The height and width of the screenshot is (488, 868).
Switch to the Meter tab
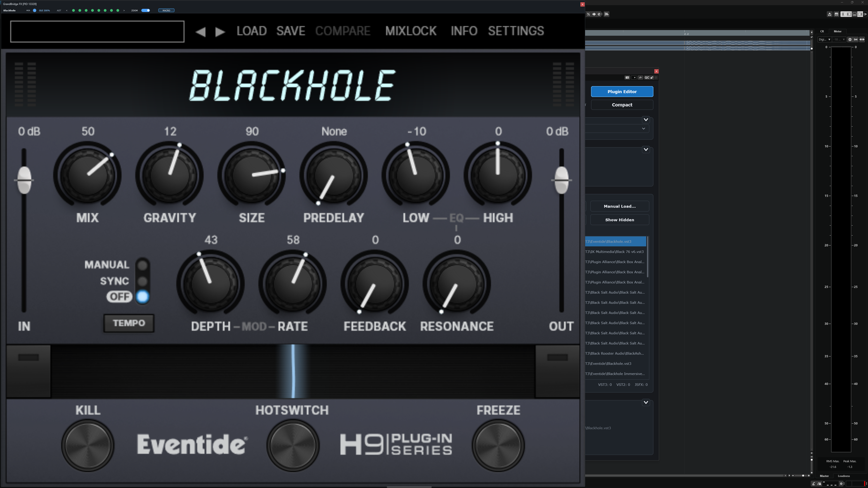(x=838, y=31)
